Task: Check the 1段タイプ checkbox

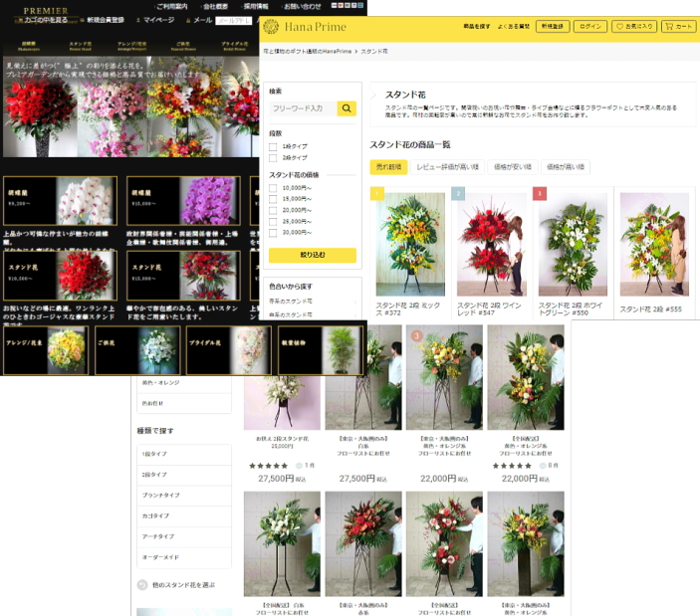Action: [x=273, y=146]
